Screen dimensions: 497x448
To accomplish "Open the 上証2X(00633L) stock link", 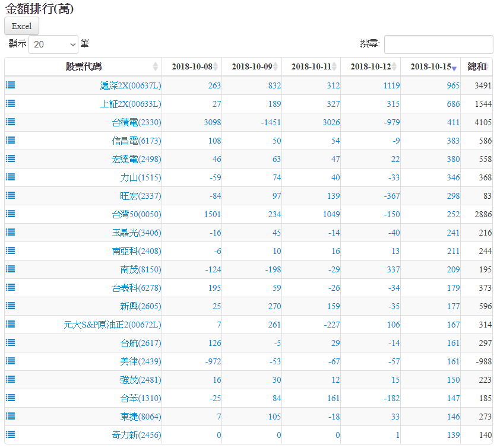I will pos(130,104).
